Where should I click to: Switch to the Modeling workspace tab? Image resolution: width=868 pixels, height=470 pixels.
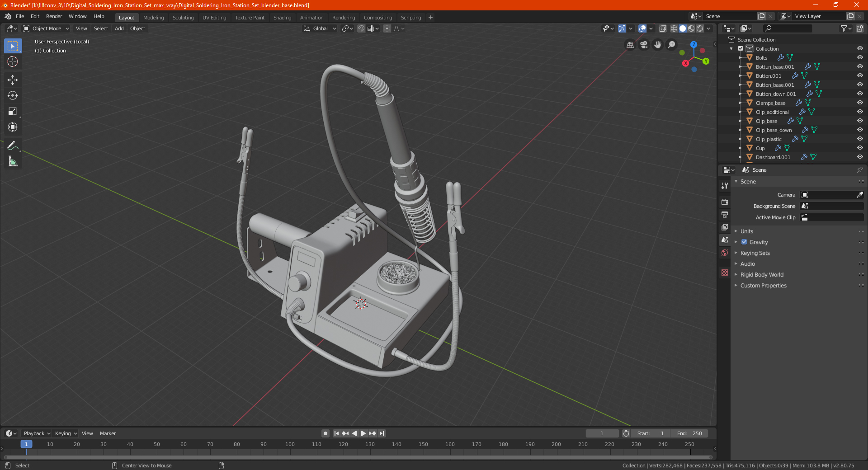pos(153,18)
